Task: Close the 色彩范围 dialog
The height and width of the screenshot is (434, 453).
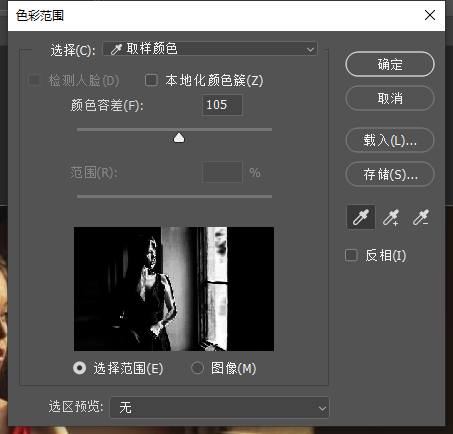Action: coord(430,15)
